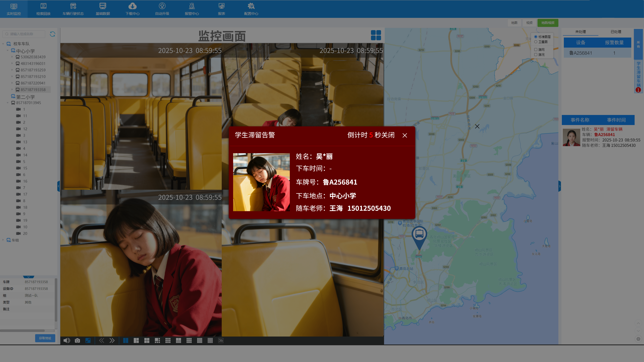Refresh the vehicle group tree
The height and width of the screenshot is (362, 644).
53,34
